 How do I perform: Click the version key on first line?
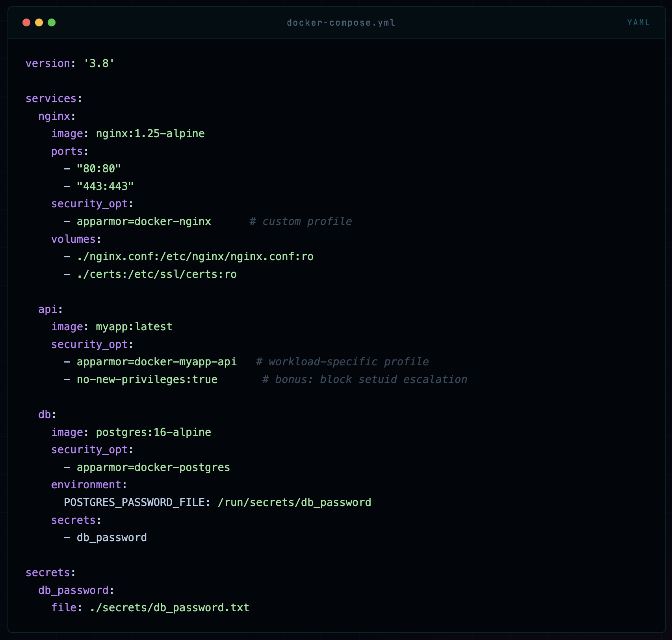tap(48, 63)
